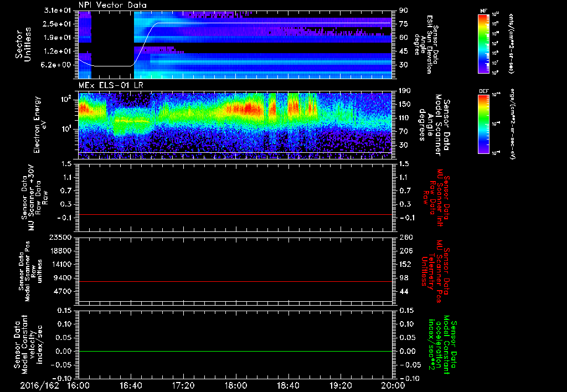Click the '18:40' time axis label
The image size is (567, 392).
point(288,385)
